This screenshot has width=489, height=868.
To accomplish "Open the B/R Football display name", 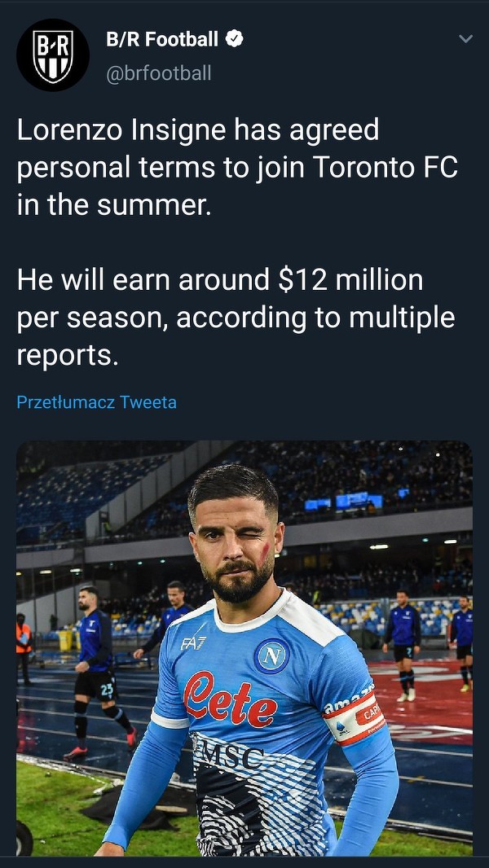I will click(x=162, y=39).
